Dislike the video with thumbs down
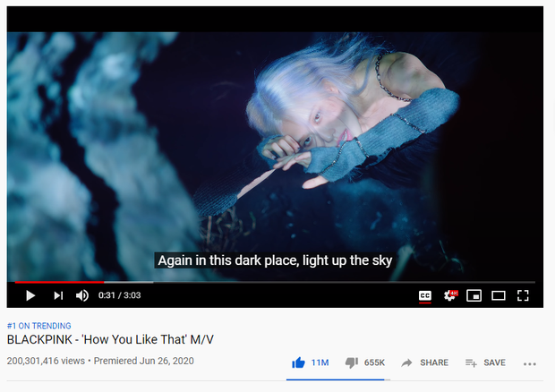This screenshot has height=392, width=555. pyautogui.click(x=352, y=363)
